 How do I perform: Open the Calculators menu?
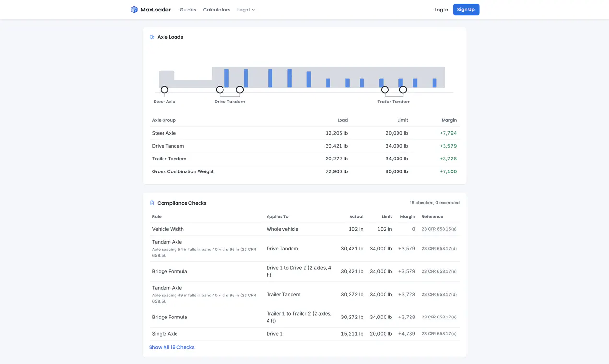click(217, 10)
